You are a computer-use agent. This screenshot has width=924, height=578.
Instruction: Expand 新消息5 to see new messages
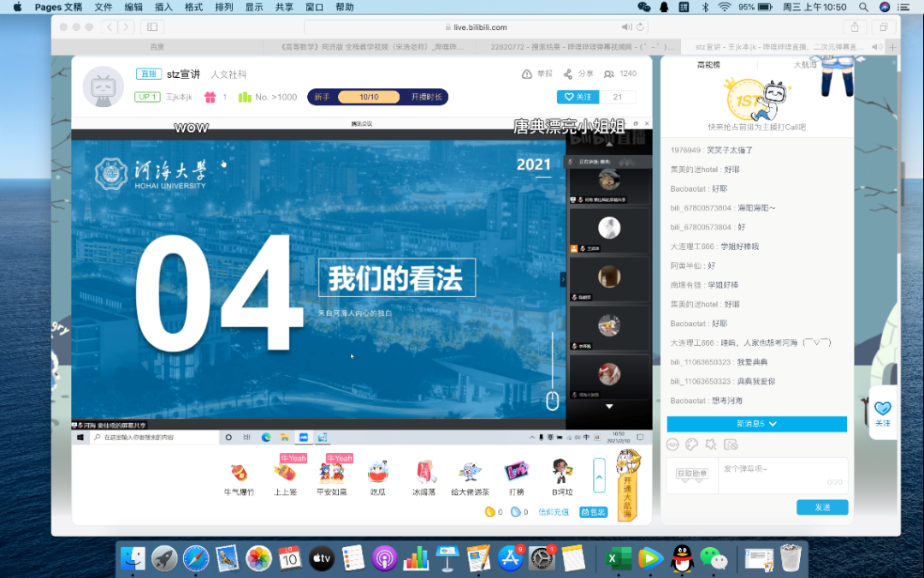tap(756, 424)
